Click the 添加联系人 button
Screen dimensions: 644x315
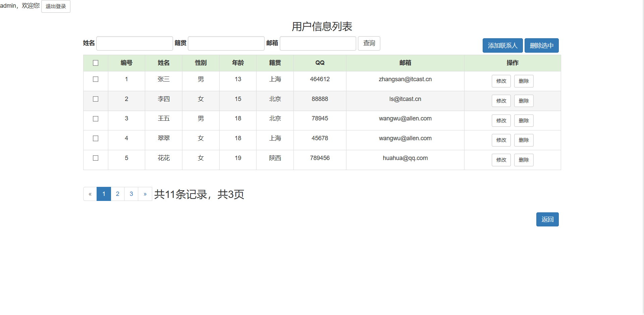[502, 46]
